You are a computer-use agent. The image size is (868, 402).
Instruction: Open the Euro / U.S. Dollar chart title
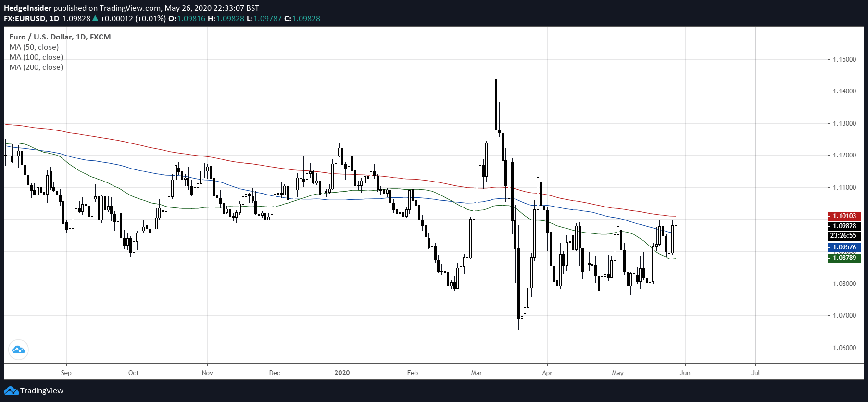[60, 37]
